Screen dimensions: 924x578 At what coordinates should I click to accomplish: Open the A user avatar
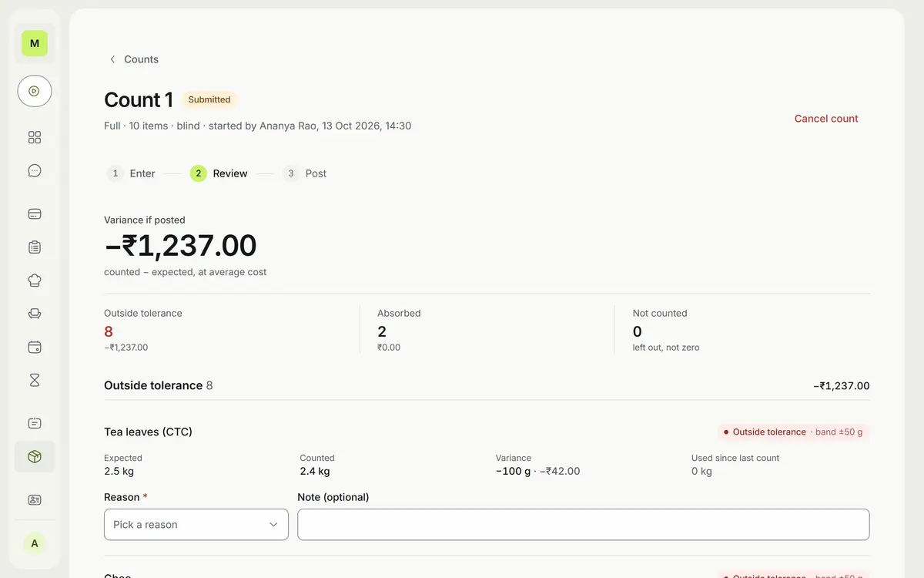click(x=35, y=543)
